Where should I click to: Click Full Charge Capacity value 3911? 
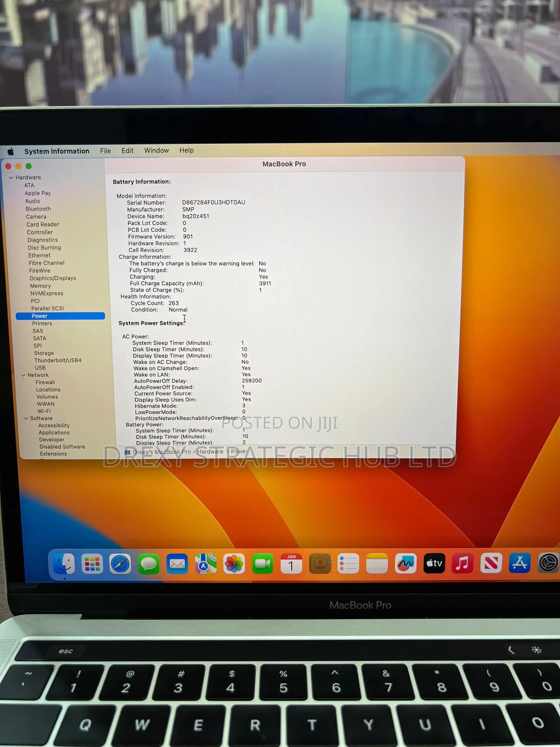[265, 284]
